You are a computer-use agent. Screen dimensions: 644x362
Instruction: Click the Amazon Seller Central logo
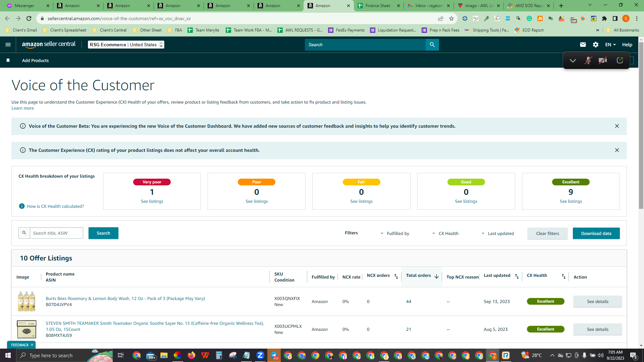(49, 45)
